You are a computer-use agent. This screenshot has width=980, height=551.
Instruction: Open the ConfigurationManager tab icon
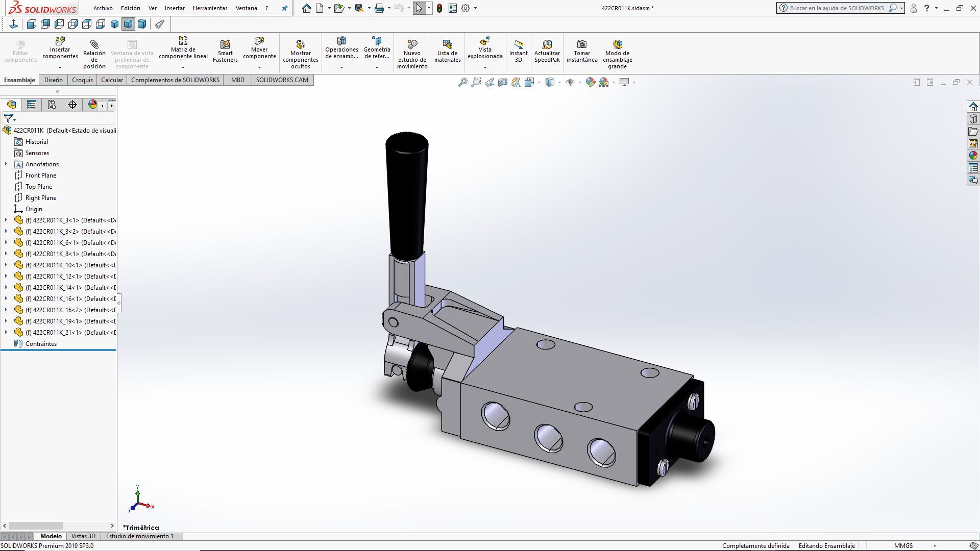point(52,105)
